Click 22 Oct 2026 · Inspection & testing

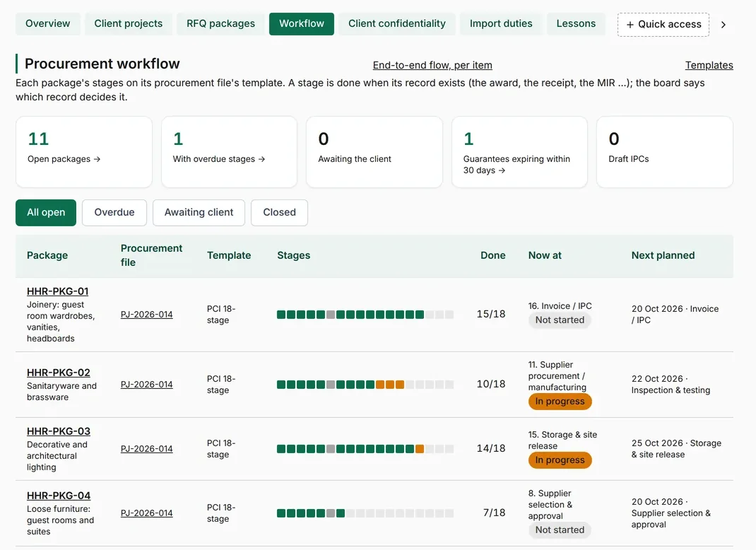671,385
